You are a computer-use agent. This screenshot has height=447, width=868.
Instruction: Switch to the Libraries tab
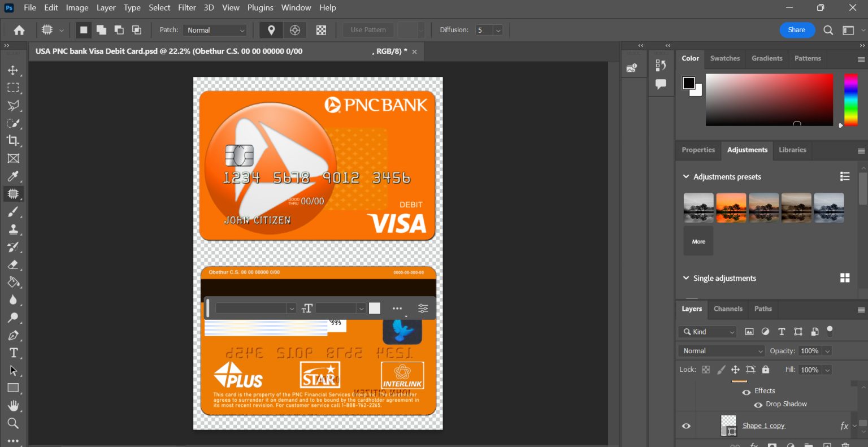point(792,150)
